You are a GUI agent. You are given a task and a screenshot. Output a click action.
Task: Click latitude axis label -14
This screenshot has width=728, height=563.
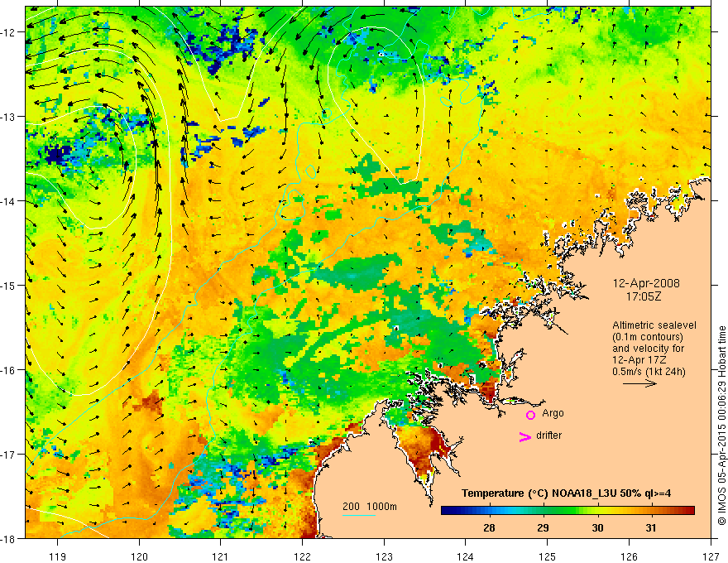pos(8,201)
